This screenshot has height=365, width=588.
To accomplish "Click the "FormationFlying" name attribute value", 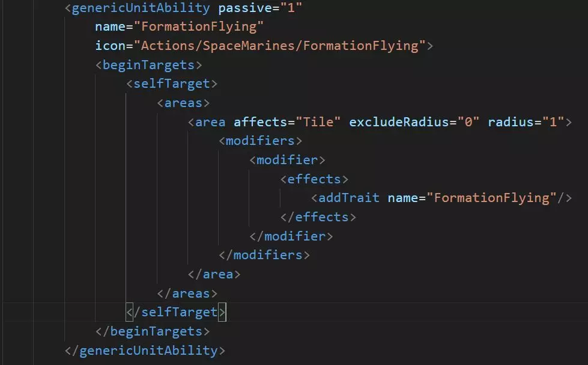I will 199,27.
